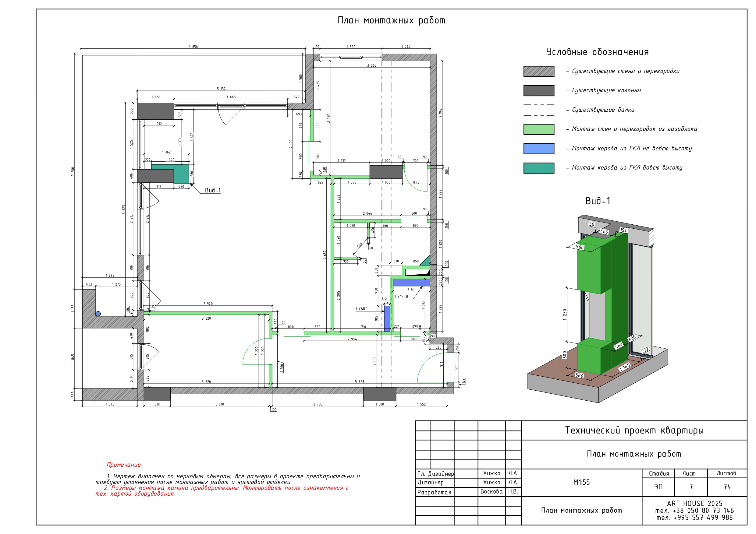
Task: Click the Технический проект квартиры title cell
Action: coord(634,430)
